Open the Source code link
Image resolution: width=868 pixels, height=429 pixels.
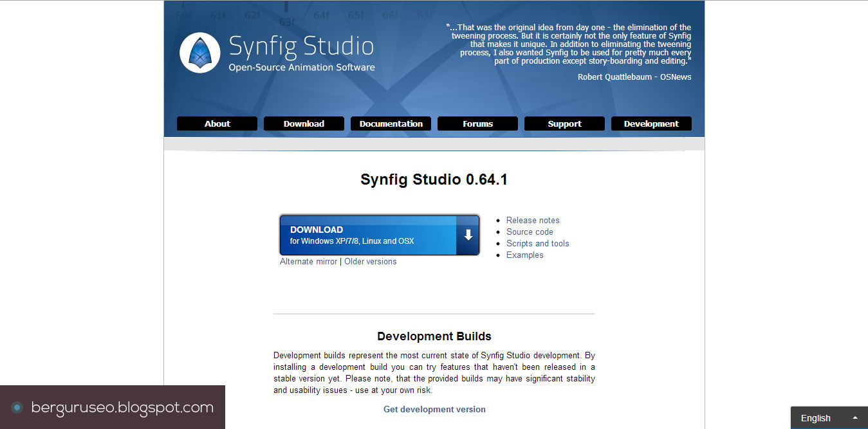530,232
